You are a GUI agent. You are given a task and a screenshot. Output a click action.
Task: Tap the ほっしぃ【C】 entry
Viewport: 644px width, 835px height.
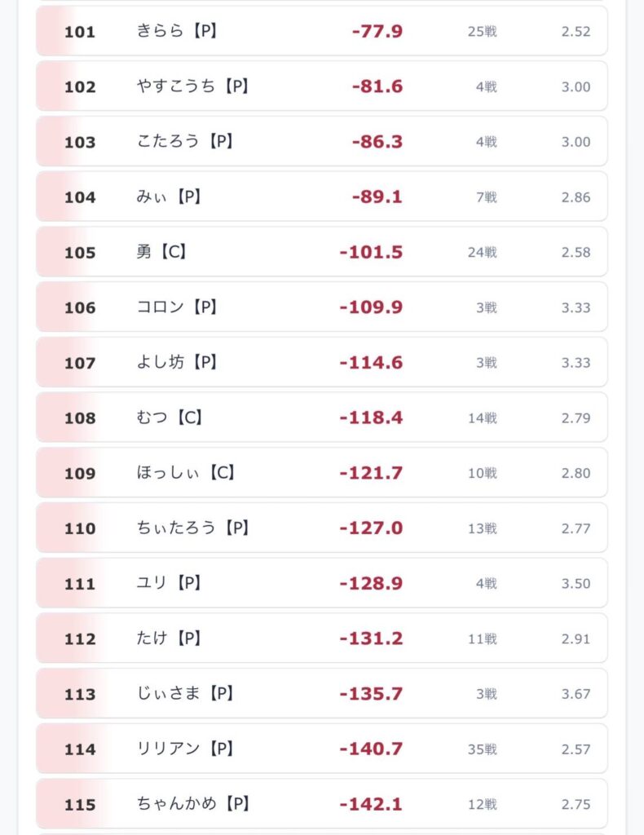pos(321,472)
